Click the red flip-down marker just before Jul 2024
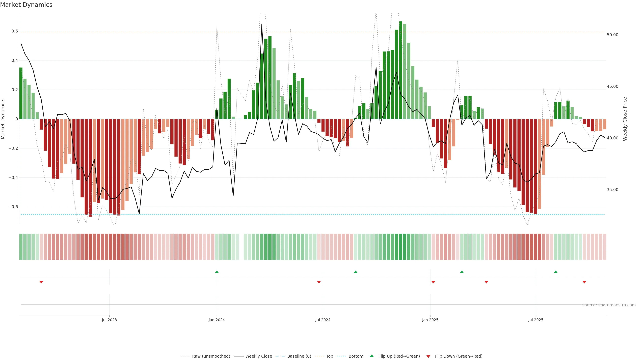The width and height of the screenshot is (644, 362). 319,282
